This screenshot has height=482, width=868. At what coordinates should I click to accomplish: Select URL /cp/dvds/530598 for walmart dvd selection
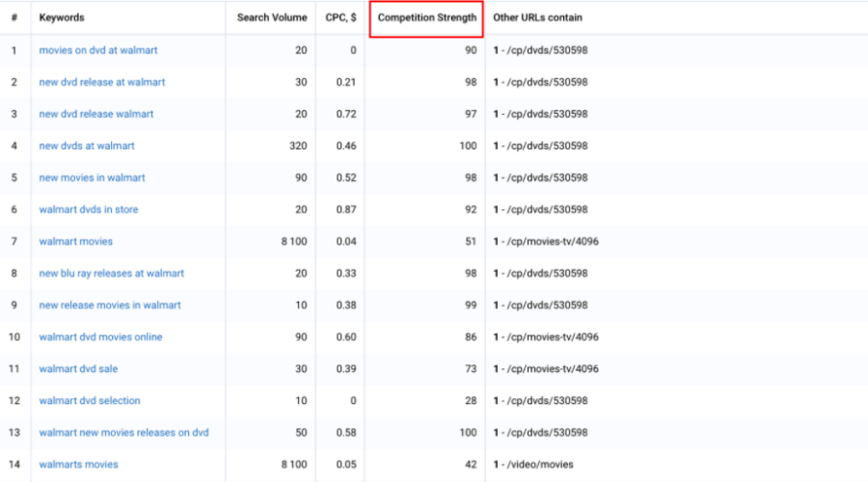tap(540, 401)
